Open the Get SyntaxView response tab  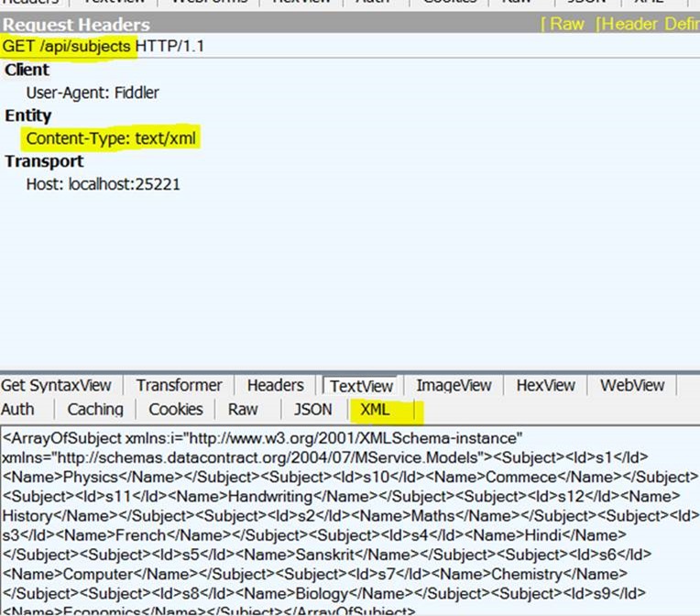56,385
